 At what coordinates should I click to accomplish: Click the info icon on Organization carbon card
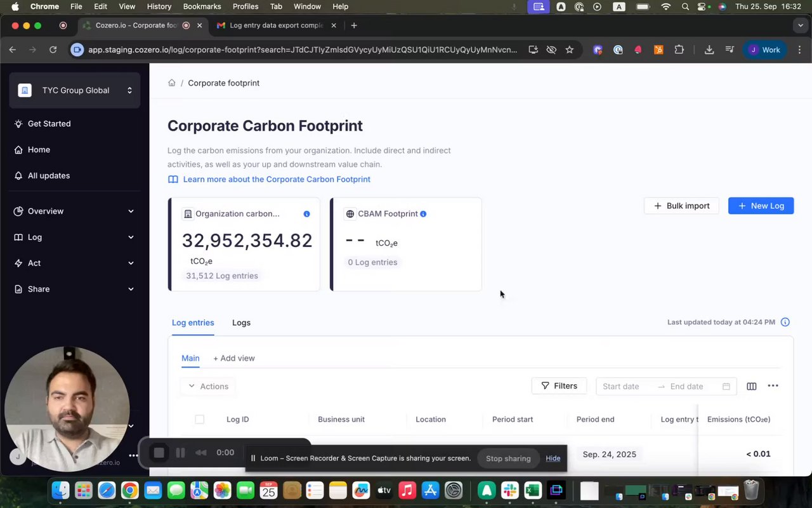tap(306, 214)
